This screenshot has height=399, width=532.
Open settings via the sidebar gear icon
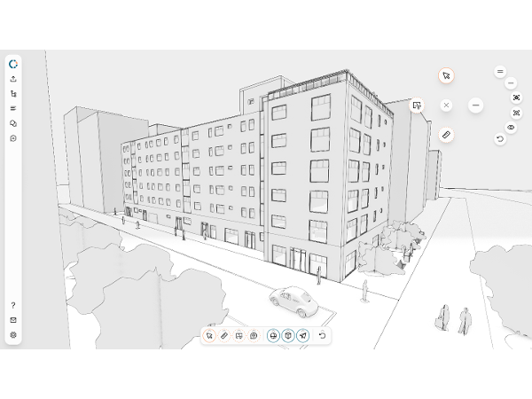tap(13, 335)
